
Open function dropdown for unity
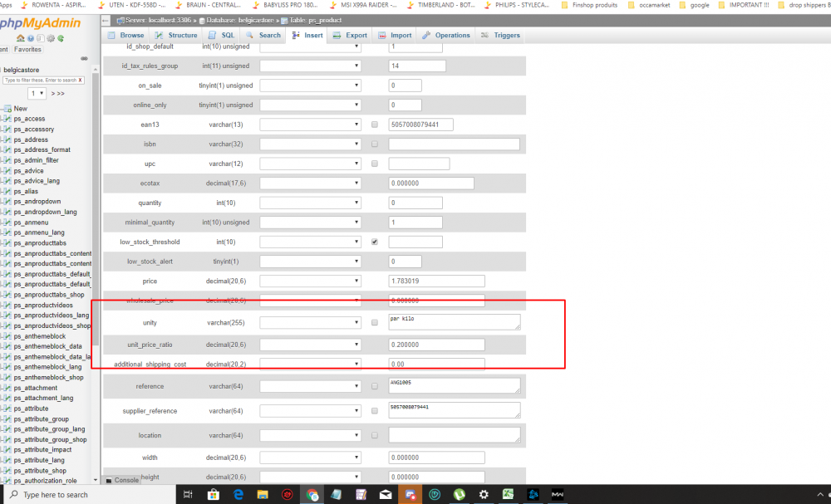310,322
